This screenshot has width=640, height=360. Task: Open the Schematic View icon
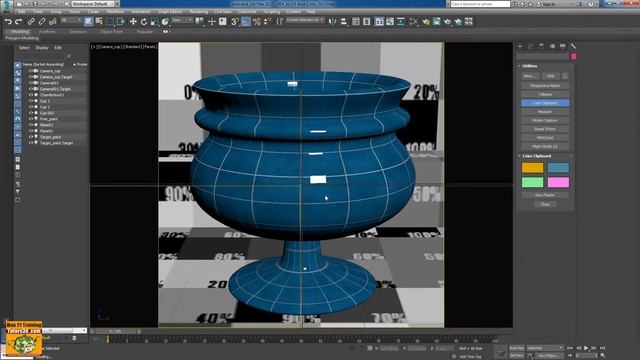[401, 22]
